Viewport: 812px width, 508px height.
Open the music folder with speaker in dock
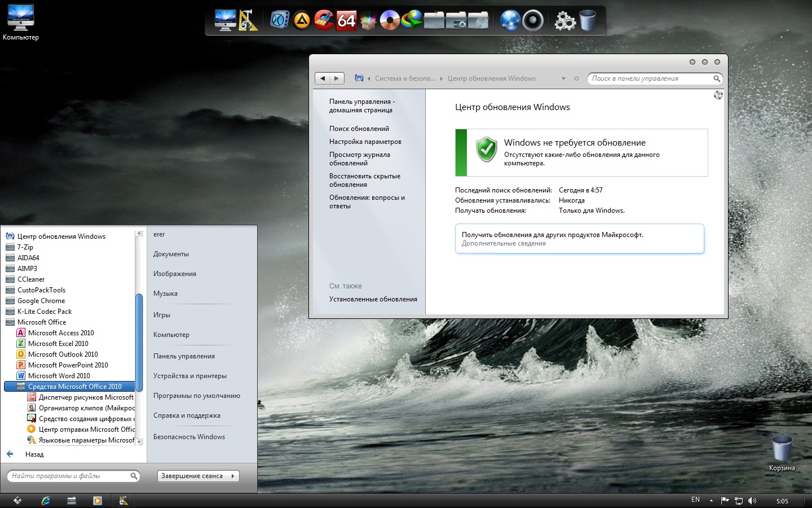[x=478, y=21]
